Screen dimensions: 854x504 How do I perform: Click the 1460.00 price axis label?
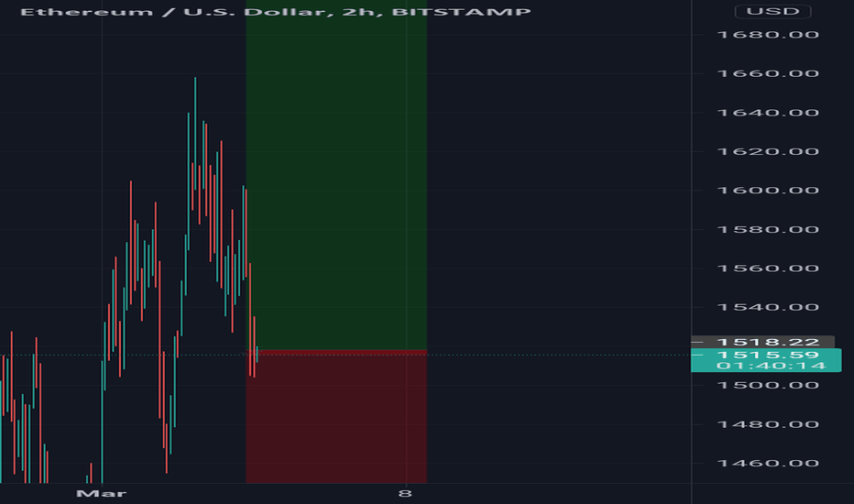pos(768,463)
